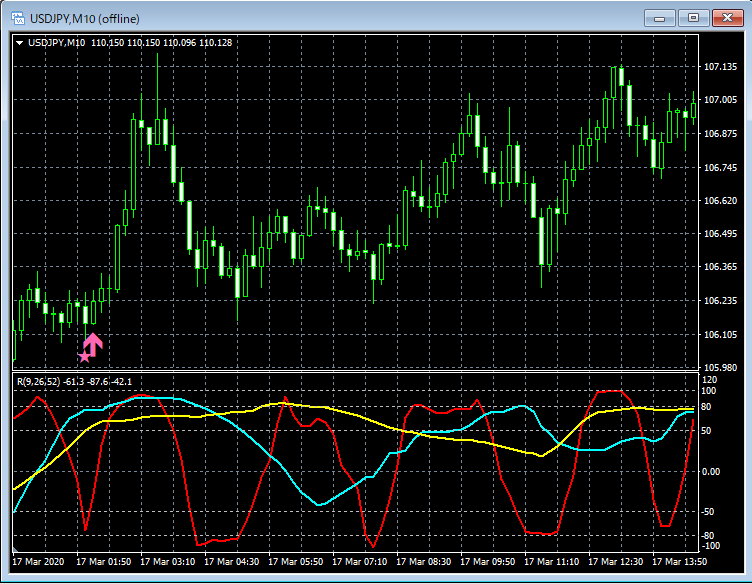Image resolution: width=752 pixels, height=584 pixels.
Task: Click the 17 Mar 09:50 time label
Action: point(488,561)
